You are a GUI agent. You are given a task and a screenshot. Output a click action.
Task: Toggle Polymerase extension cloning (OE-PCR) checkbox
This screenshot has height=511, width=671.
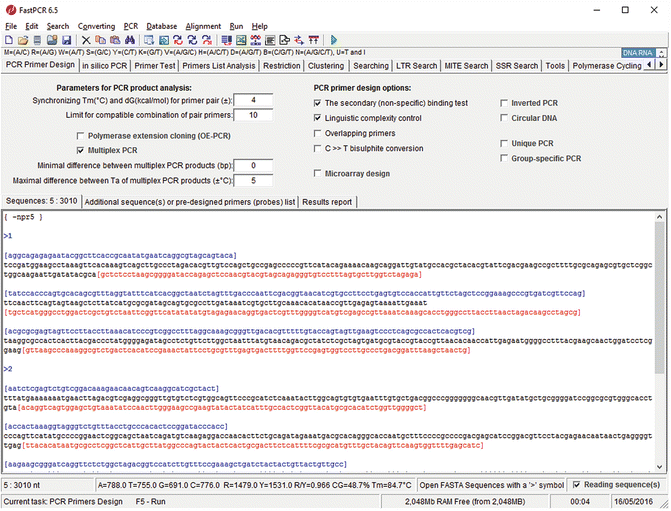pos(80,136)
